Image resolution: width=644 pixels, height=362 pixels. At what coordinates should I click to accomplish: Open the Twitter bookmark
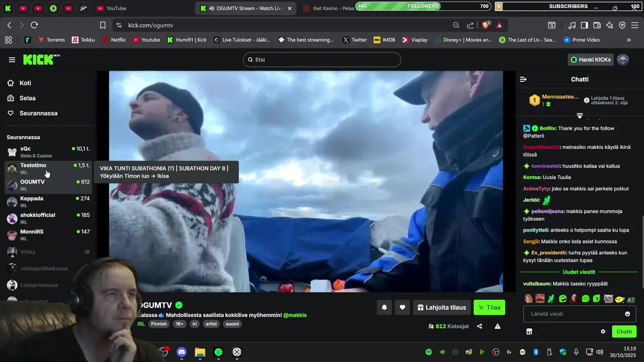355,40
